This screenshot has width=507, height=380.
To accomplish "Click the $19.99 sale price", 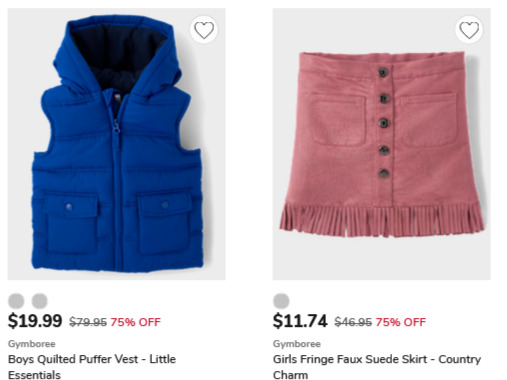I will (x=35, y=321).
